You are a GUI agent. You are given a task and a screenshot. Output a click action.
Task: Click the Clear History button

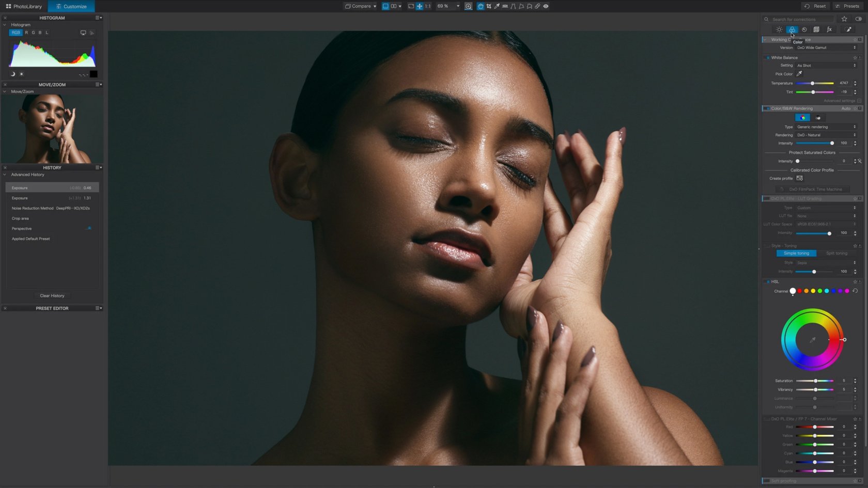point(52,296)
